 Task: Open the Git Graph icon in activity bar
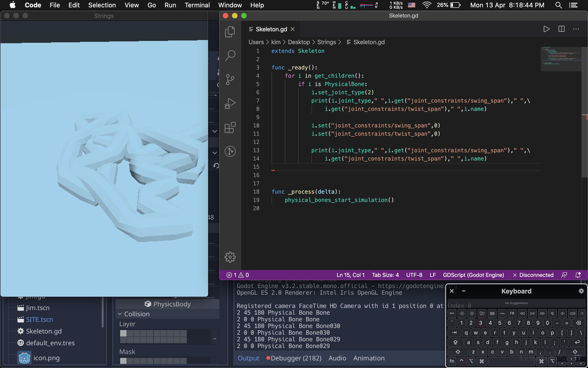[x=230, y=151]
